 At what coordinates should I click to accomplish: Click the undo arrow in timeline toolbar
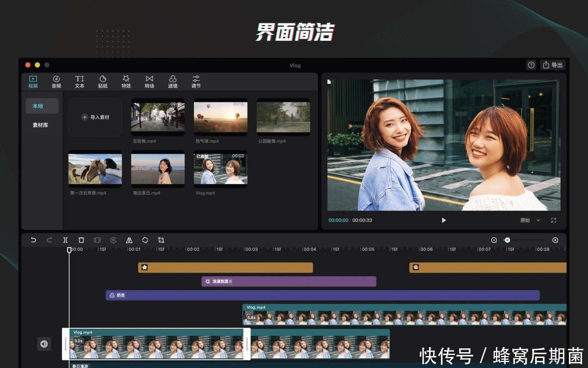pos(33,240)
